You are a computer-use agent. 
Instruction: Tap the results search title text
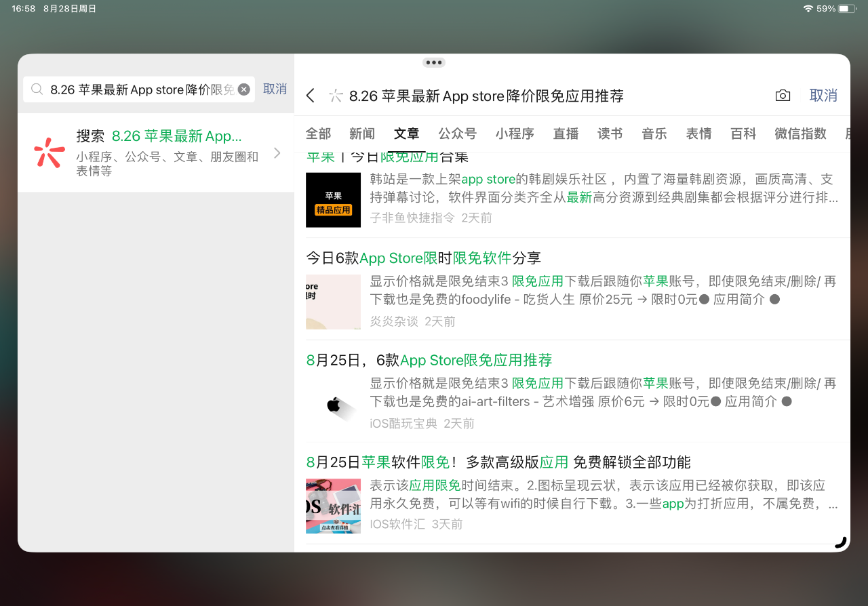pyautogui.click(x=486, y=96)
